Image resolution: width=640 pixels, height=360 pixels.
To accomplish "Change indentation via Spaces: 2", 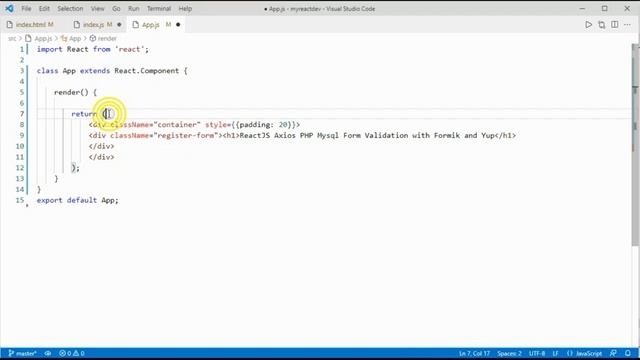I will 509,353.
